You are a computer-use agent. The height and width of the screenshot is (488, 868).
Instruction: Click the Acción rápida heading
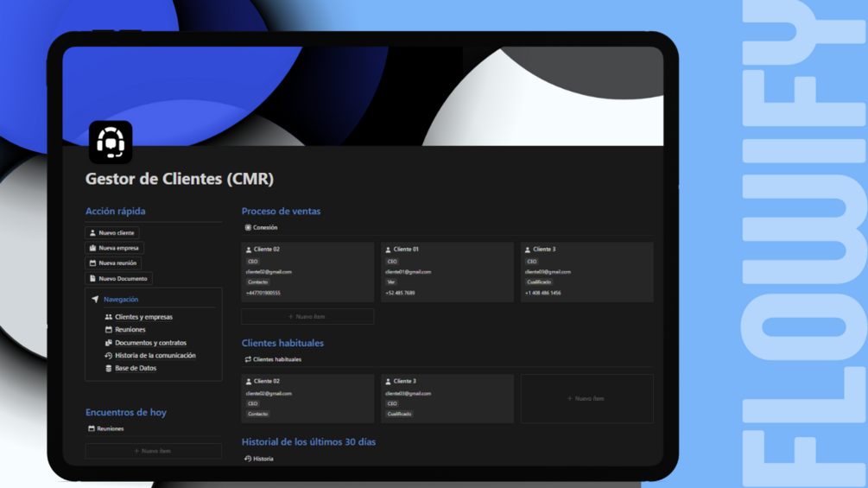point(115,212)
